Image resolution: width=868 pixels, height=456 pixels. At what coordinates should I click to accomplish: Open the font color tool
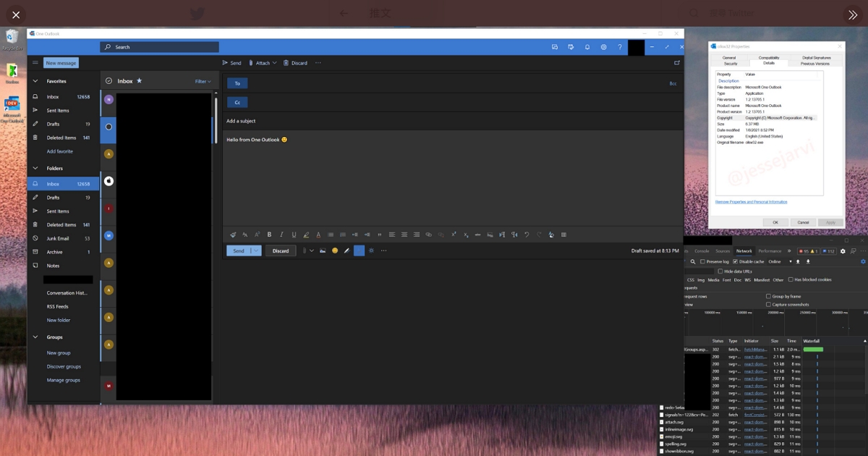click(x=318, y=235)
